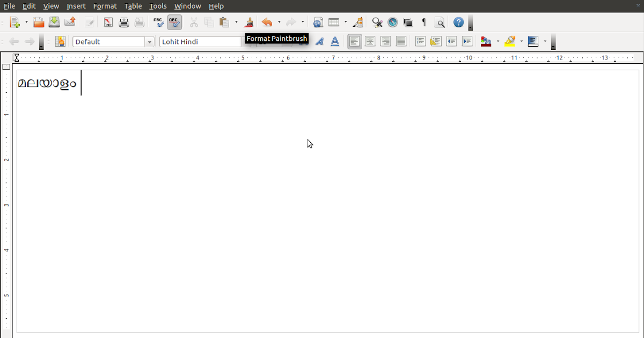Toggle Nonprinting Characters pilcrow
The image size is (644, 338).
(x=424, y=23)
